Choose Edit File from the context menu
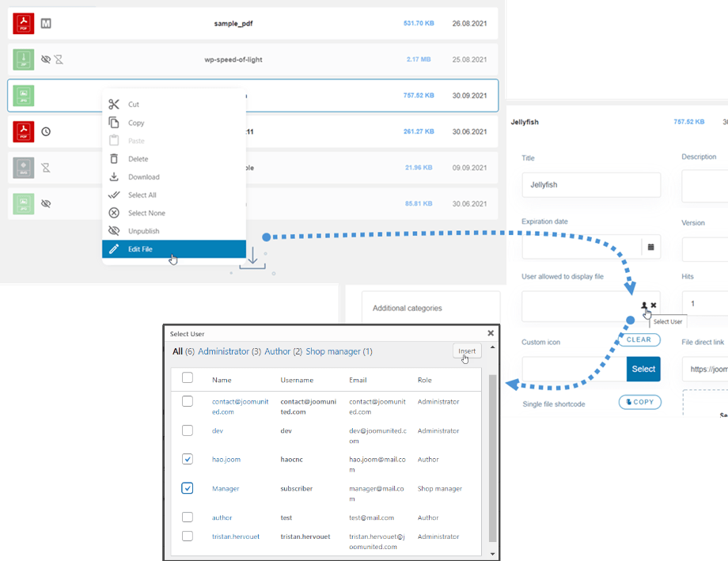 (173, 249)
